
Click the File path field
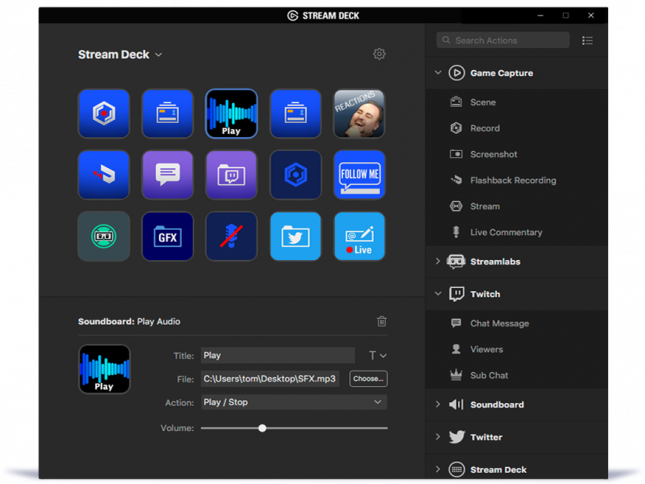[x=270, y=379]
